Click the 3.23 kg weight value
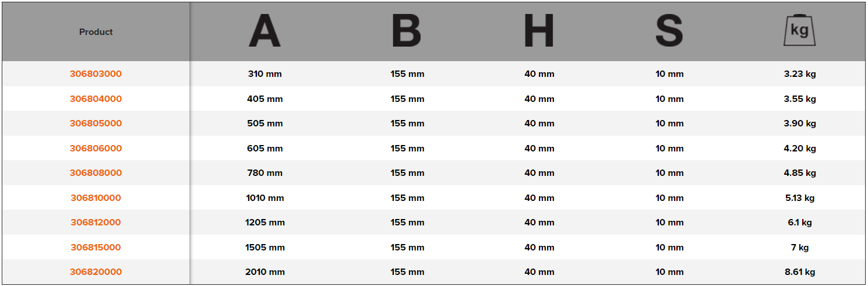868x286 pixels. pyautogui.click(x=800, y=74)
